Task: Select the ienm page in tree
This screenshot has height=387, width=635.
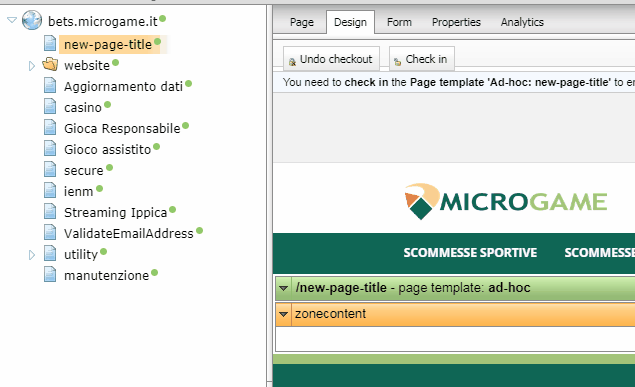Action: pos(79,192)
